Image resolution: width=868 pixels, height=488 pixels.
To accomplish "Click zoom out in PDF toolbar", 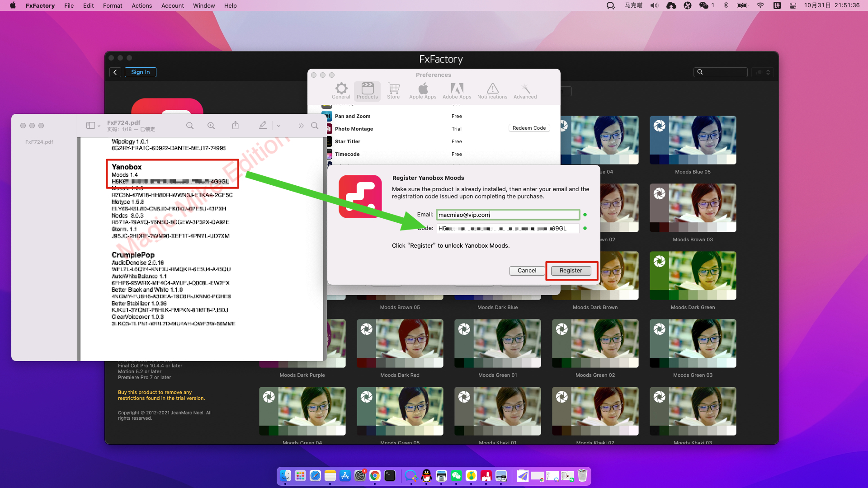I will pos(190,126).
